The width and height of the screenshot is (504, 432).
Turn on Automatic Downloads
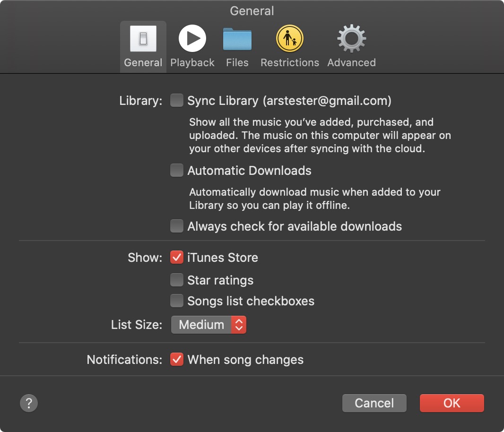pyautogui.click(x=177, y=171)
